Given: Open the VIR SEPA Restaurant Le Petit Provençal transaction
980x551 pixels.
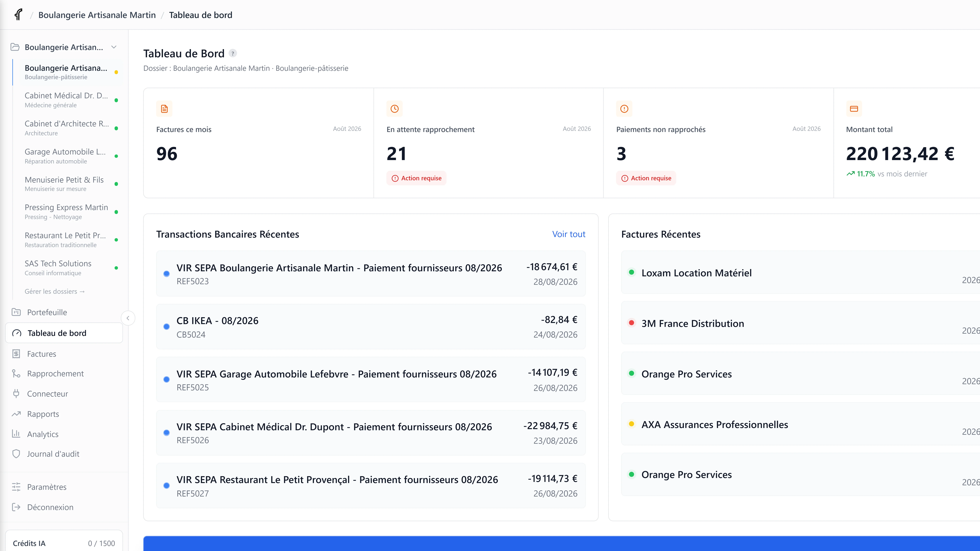Looking at the screenshot, I should (x=371, y=486).
